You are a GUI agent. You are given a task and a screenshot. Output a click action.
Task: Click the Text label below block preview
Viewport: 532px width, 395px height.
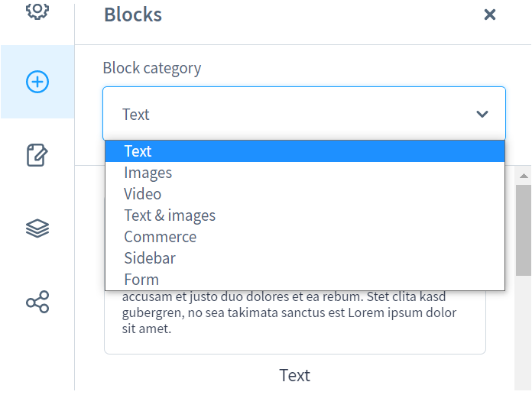tap(294, 375)
